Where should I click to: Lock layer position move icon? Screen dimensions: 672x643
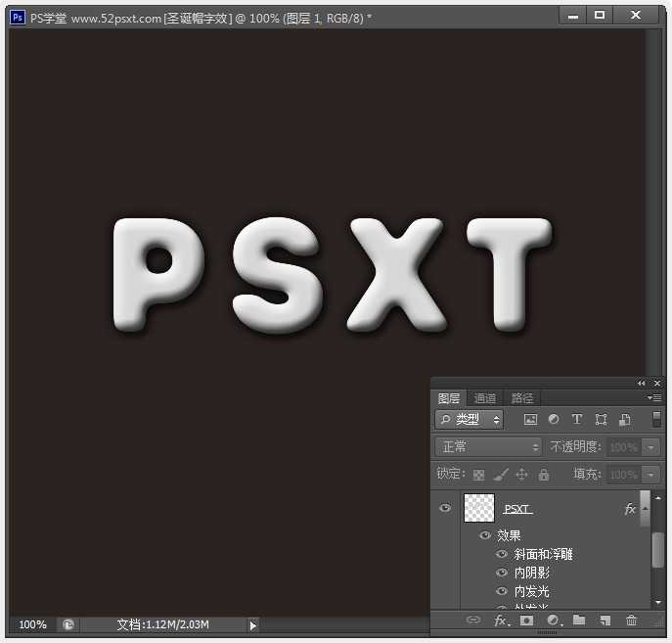point(521,474)
